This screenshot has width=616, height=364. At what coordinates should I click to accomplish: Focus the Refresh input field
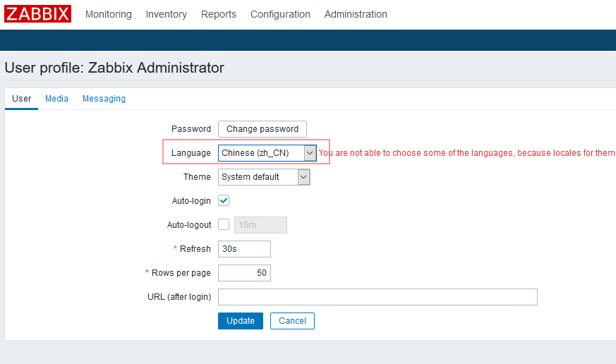[244, 249]
